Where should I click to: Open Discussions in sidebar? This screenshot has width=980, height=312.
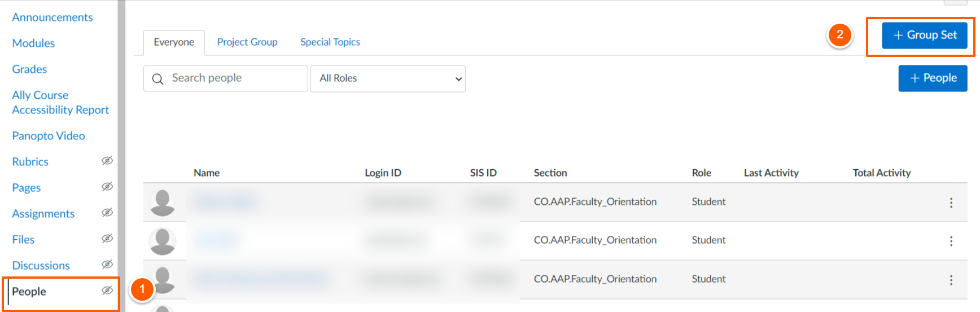tap(41, 266)
